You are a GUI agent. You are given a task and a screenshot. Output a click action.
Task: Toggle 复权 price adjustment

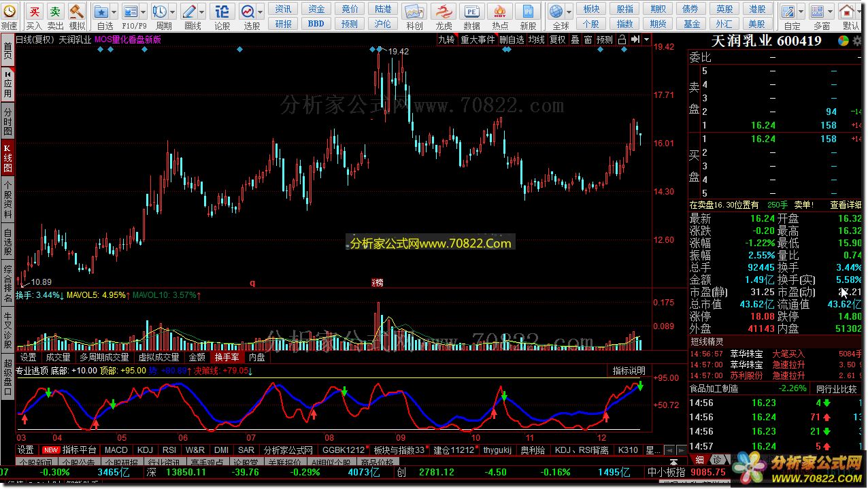point(558,39)
